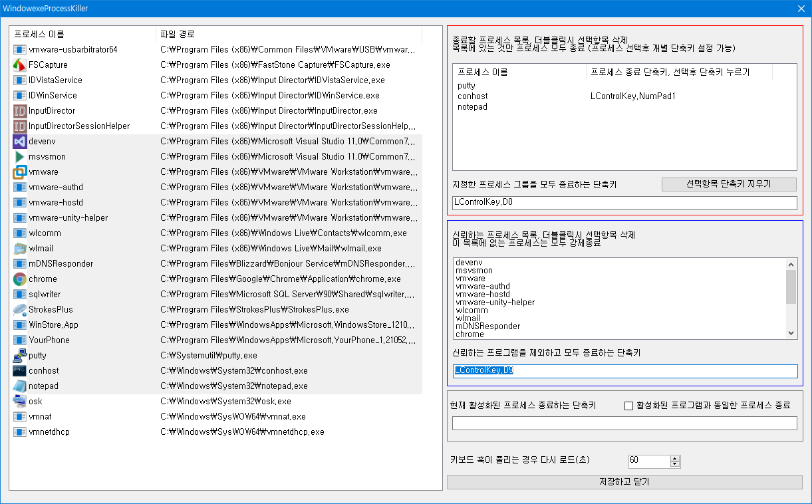Screen dimensions: 812x504
Task: Select wlcomm in trusted process list
Action: (472, 311)
